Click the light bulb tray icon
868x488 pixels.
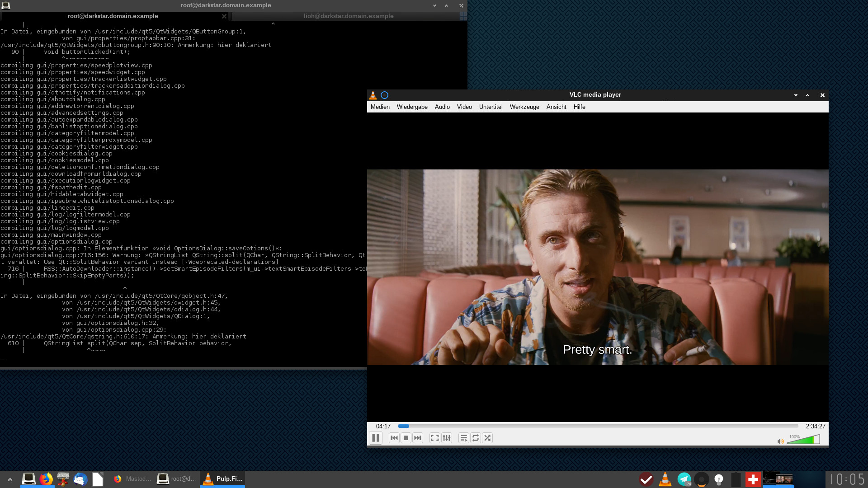click(x=719, y=479)
